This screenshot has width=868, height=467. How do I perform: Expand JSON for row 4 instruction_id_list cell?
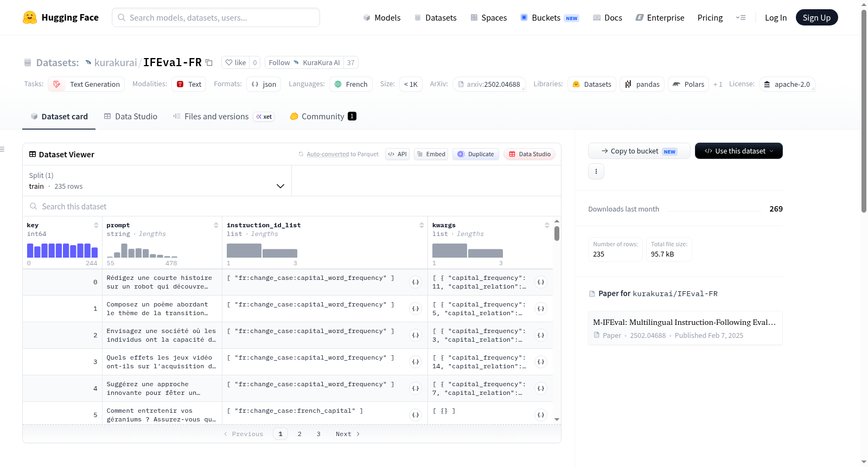(416, 388)
